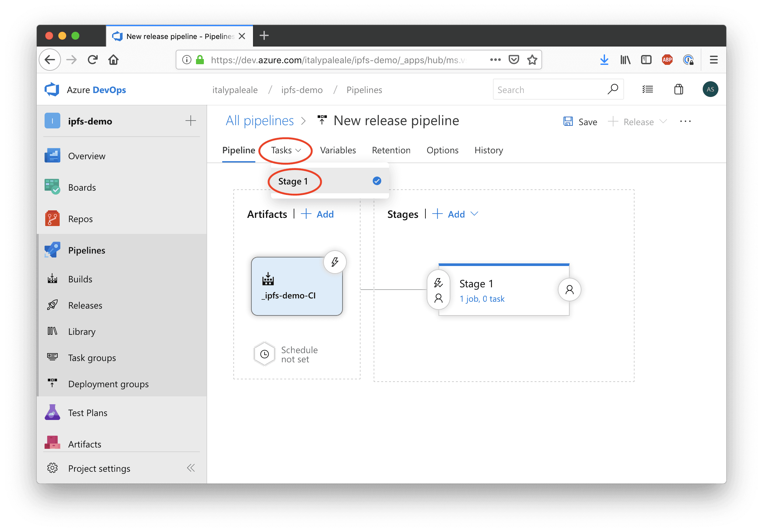Screen dimensions: 763x532
Task: Open the Overview sidebar icon
Action: coord(52,156)
